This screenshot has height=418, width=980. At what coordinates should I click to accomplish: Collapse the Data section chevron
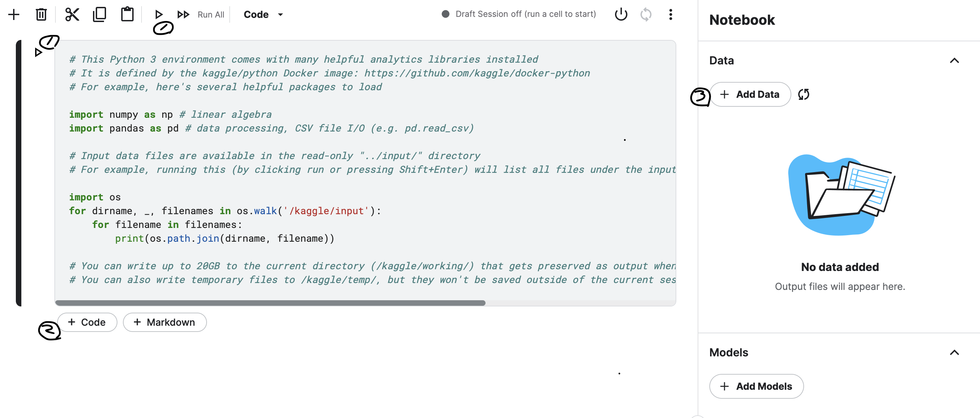(x=954, y=61)
